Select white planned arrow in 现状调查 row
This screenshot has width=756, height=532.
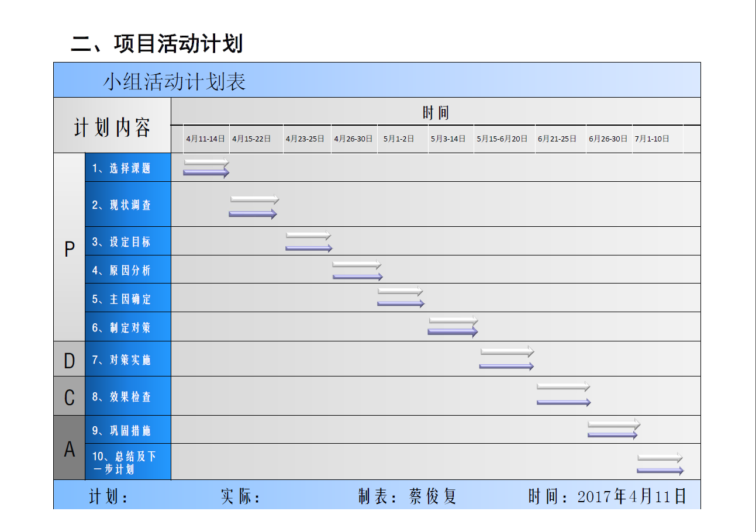click(x=255, y=199)
